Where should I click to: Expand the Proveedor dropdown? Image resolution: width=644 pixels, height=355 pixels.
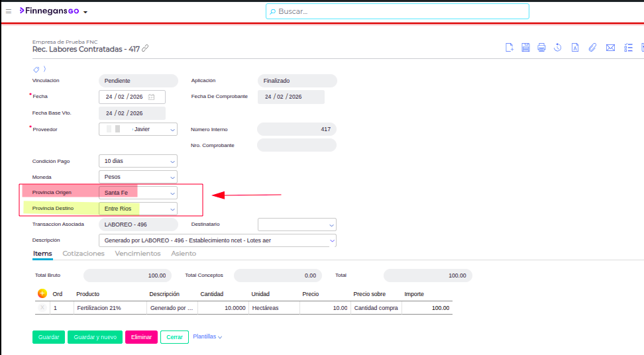tap(172, 130)
